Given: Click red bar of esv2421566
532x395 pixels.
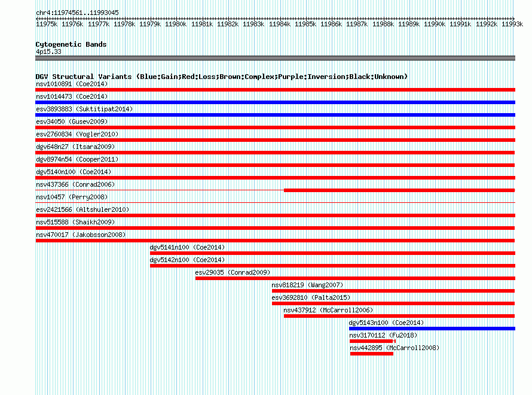Looking at the screenshot, I should click(x=275, y=215).
